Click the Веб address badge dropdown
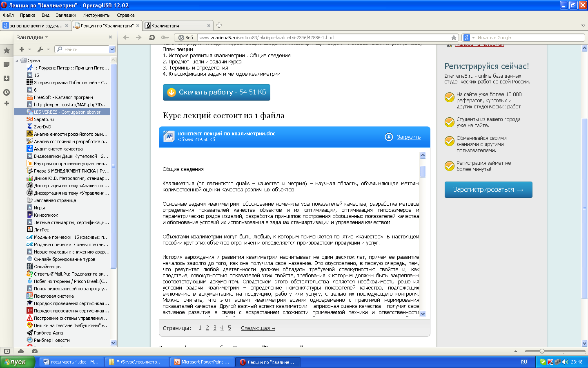The height and width of the screenshot is (368, 588). pos(186,38)
